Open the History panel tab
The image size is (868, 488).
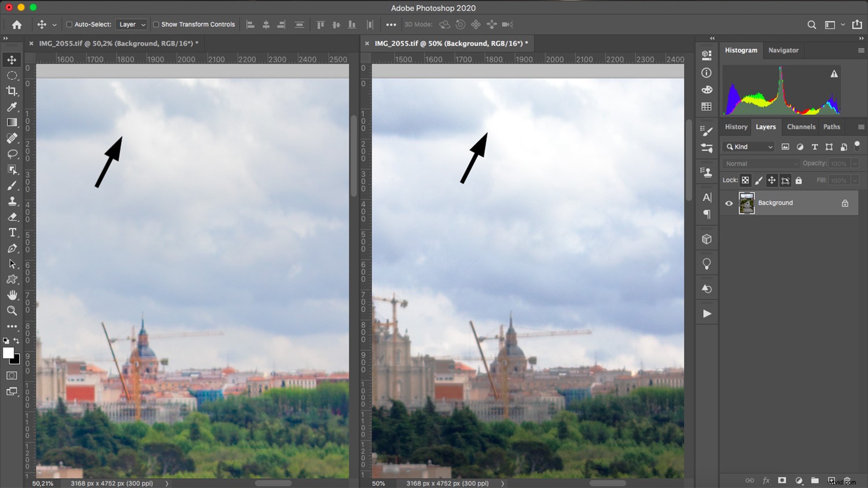(x=735, y=127)
